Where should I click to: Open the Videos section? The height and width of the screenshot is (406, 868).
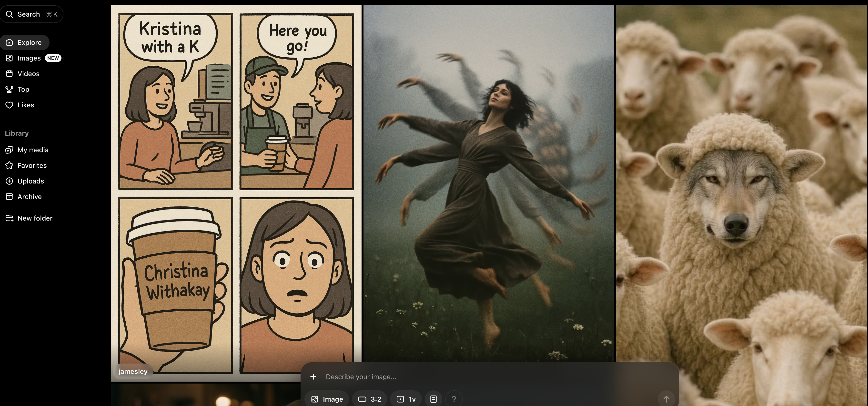click(28, 74)
